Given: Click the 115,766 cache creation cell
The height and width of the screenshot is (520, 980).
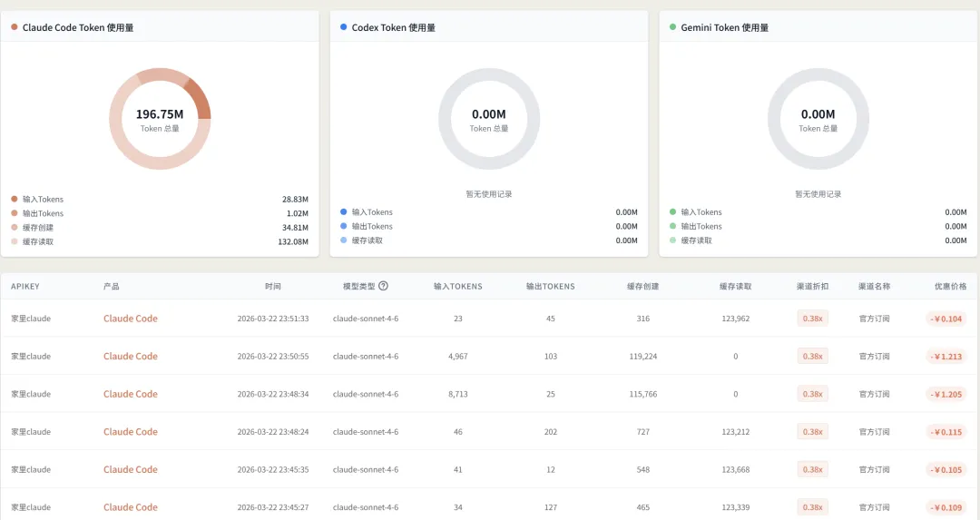Looking at the screenshot, I should [x=643, y=395].
